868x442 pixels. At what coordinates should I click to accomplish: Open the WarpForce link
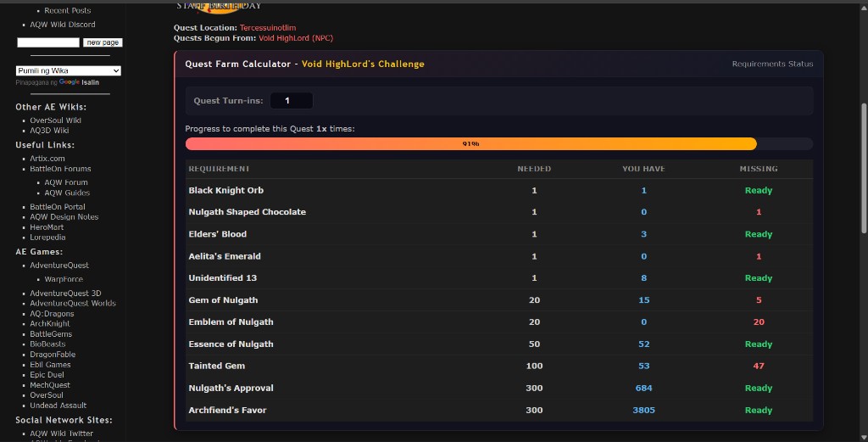click(64, 279)
